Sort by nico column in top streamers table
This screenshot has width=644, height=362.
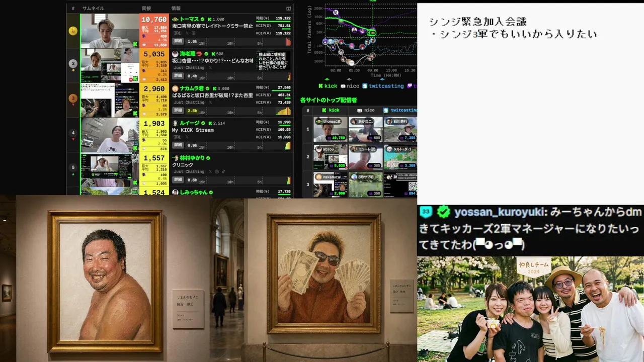[x=366, y=110]
